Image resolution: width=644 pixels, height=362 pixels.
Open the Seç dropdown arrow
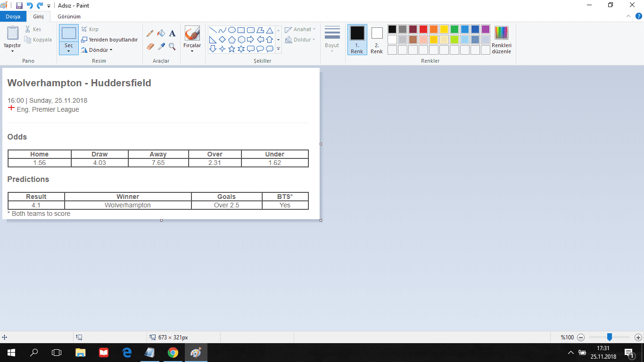(69, 51)
